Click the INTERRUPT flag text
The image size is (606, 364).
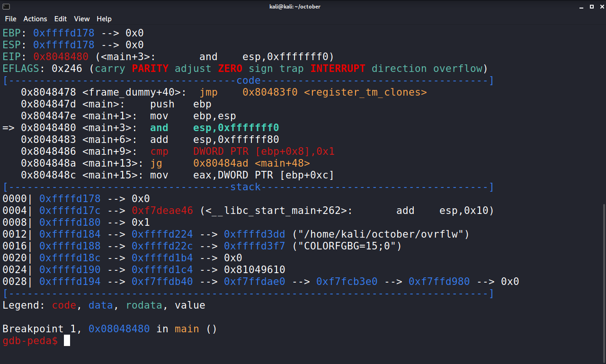[338, 69]
